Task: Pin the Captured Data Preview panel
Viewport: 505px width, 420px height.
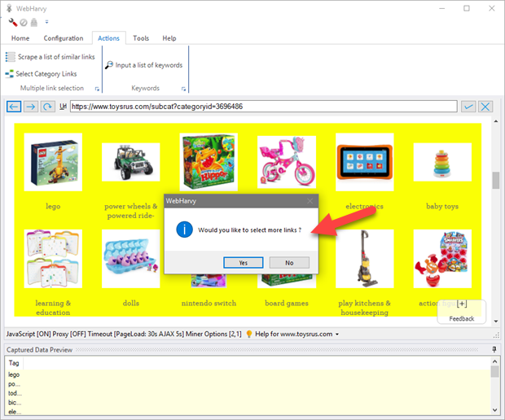Action: click(x=494, y=349)
